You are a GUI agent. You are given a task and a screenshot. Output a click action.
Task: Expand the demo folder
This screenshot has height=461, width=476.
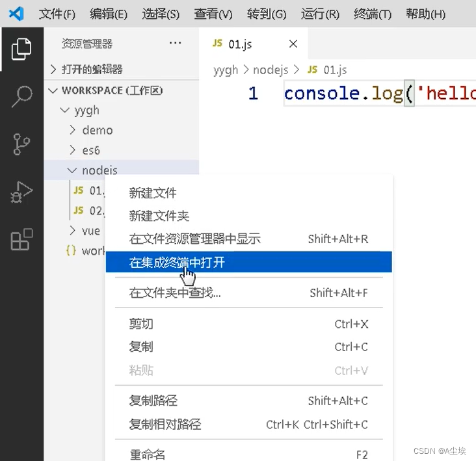[x=122, y=130]
